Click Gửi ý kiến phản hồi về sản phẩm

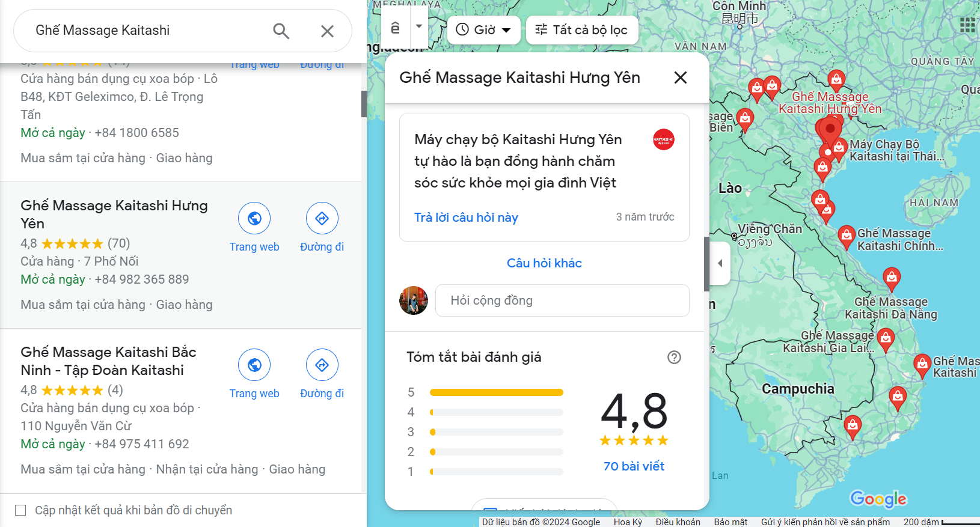pos(825,522)
